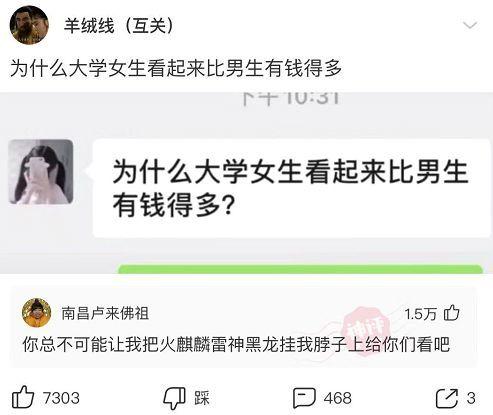The width and height of the screenshot is (493, 415).
Task: Open the 羊绒线 poster avatar
Action: tap(29, 25)
